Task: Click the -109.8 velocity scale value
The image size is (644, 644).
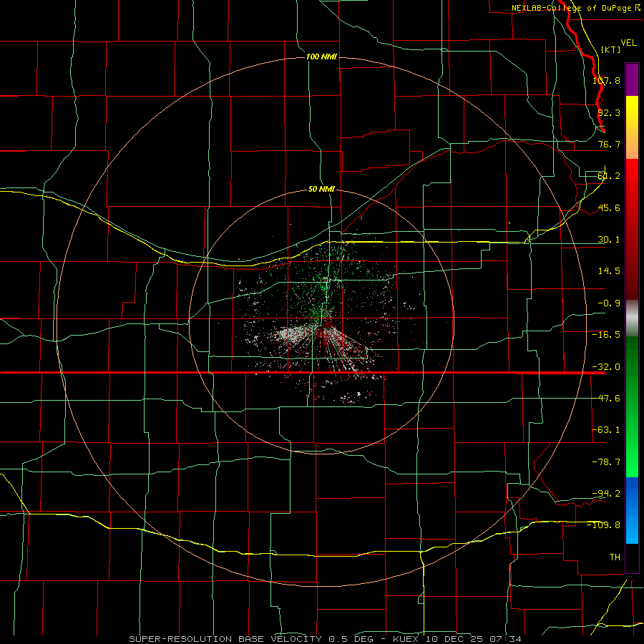Action: pos(603,525)
